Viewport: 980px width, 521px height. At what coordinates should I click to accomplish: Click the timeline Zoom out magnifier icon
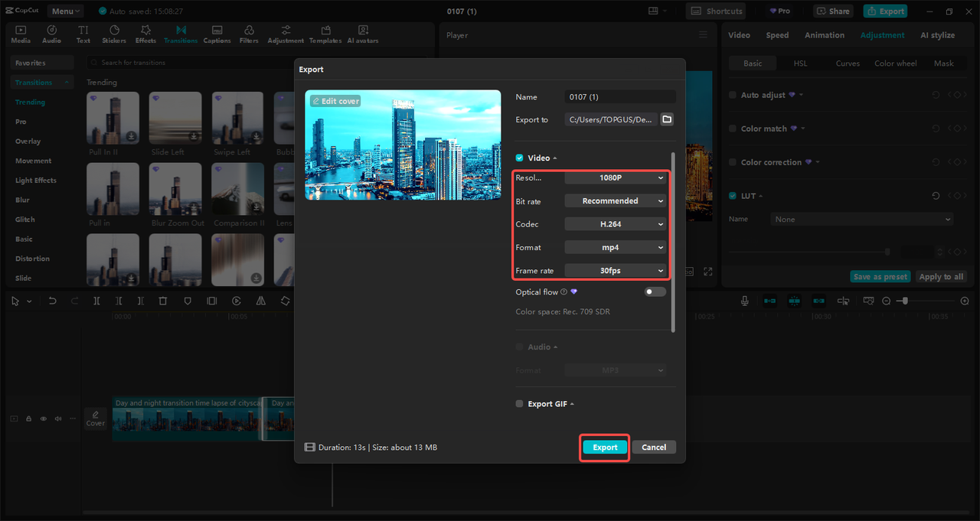(886, 301)
